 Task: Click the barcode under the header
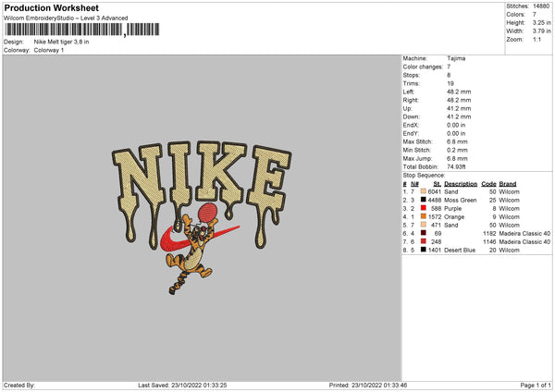81,30
